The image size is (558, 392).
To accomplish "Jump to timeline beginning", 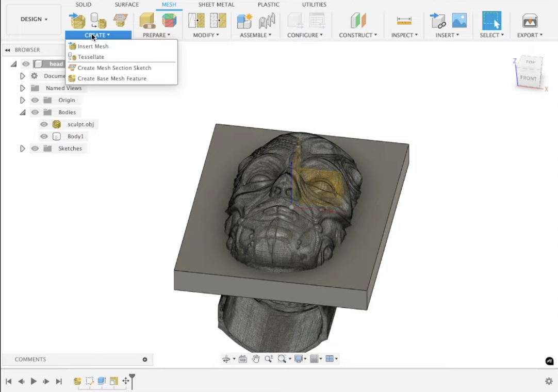I will pyautogui.click(x=9, y=381).
